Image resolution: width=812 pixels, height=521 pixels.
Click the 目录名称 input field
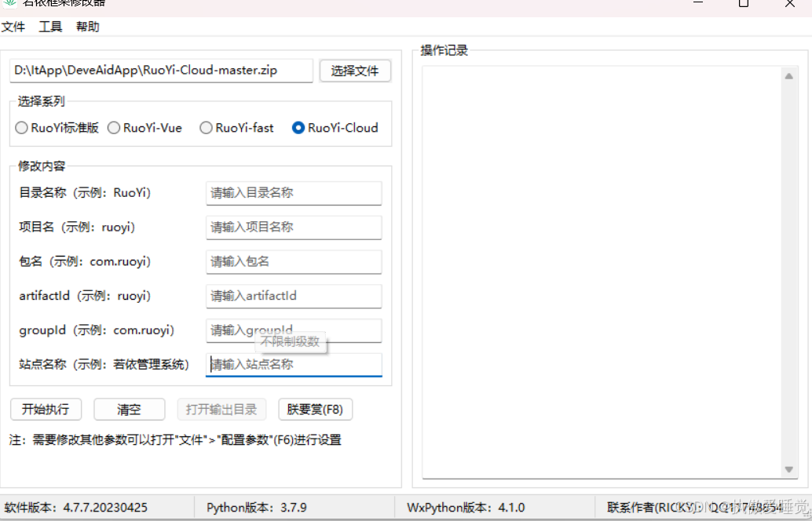pyautogui.click(x=294, y=193)
